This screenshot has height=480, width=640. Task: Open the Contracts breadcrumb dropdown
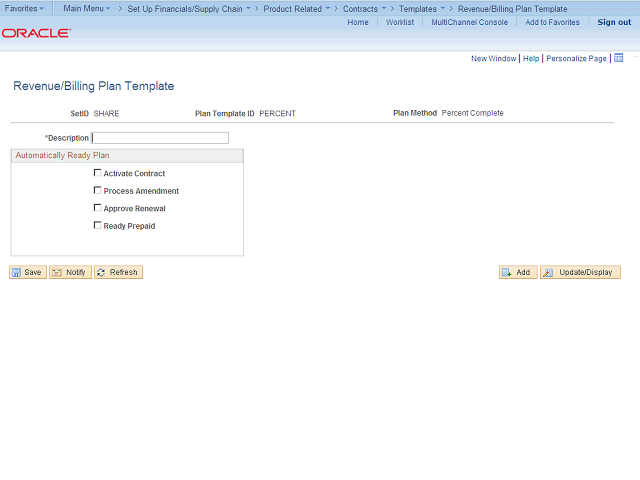[x=364, y=9]
